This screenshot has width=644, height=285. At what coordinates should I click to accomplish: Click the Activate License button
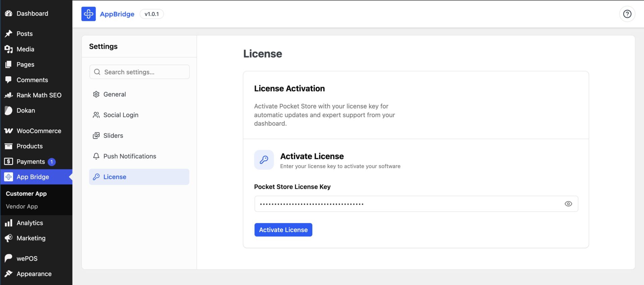click(x=283, y=230)
